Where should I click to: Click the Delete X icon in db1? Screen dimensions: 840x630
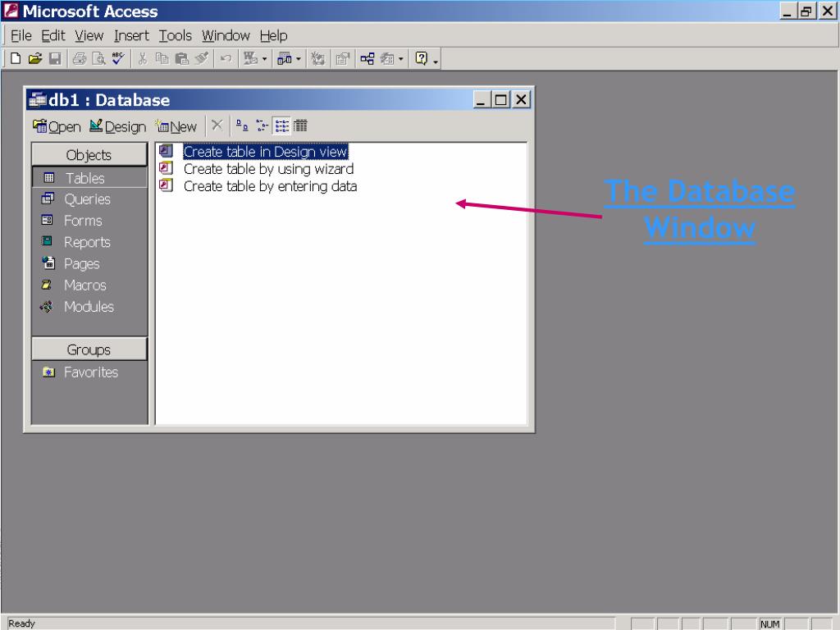pos(217,126)
